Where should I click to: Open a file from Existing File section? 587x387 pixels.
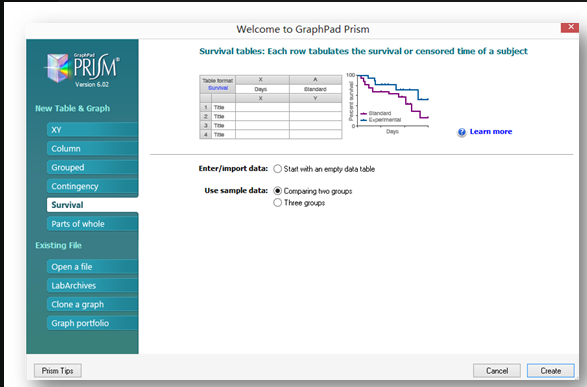[x=92, y=266]
